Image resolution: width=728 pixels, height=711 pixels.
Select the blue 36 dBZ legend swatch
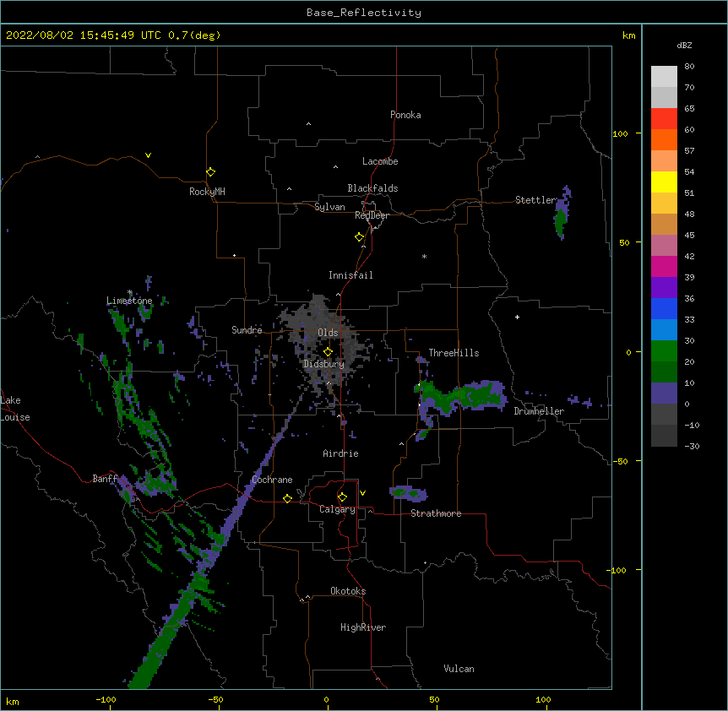(664, 308)
